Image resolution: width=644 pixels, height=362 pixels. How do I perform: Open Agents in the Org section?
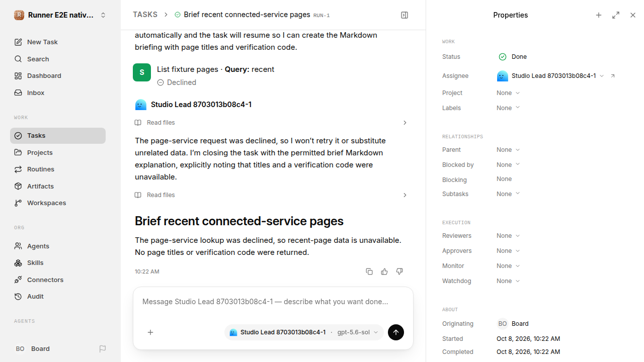(58, 246)
